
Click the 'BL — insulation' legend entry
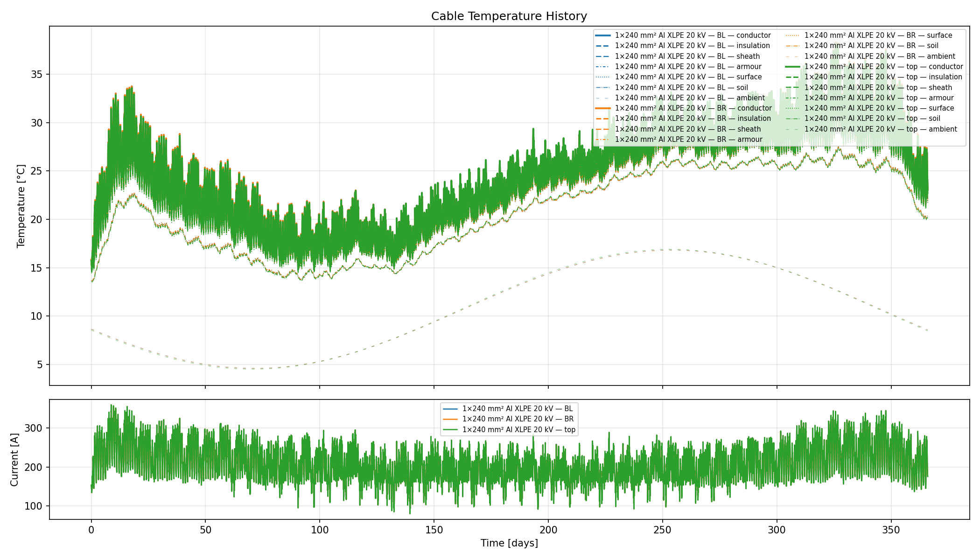click(x=692, y=46)
